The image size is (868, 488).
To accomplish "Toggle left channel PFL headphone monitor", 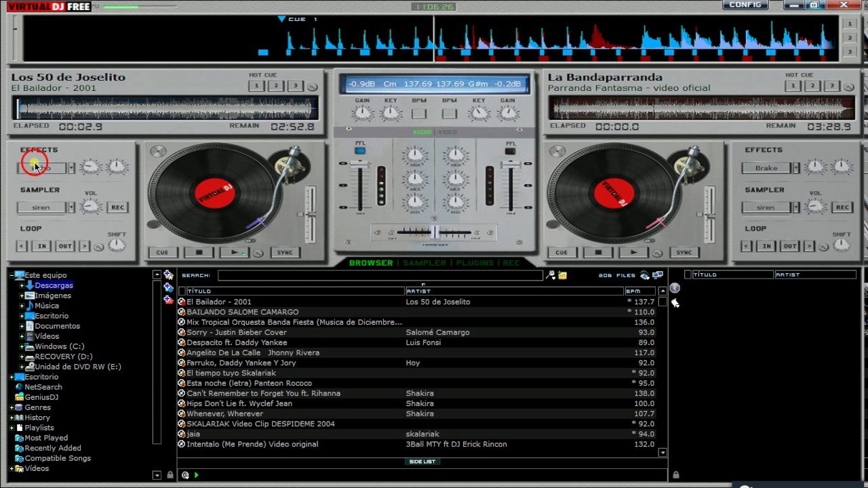I will point(360,150).
